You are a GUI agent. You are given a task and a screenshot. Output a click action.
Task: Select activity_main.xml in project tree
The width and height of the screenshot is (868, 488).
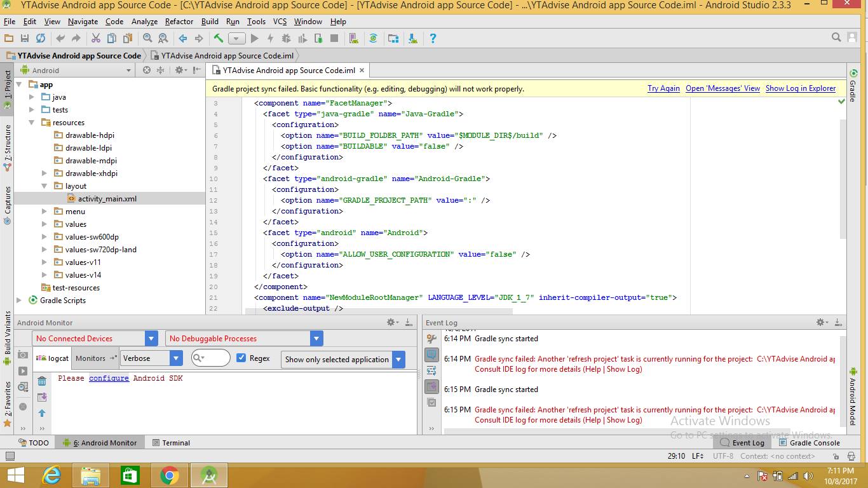tap(107, 199)
